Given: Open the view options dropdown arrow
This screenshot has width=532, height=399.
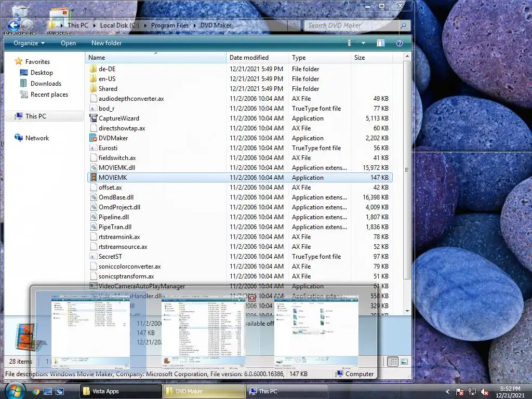Looking at the screenshot, I should click(363, 43).
